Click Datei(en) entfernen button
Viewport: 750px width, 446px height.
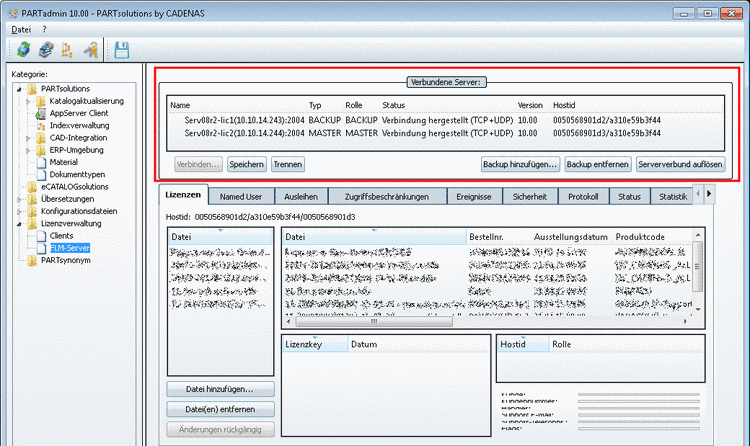[x=221, y=410]
